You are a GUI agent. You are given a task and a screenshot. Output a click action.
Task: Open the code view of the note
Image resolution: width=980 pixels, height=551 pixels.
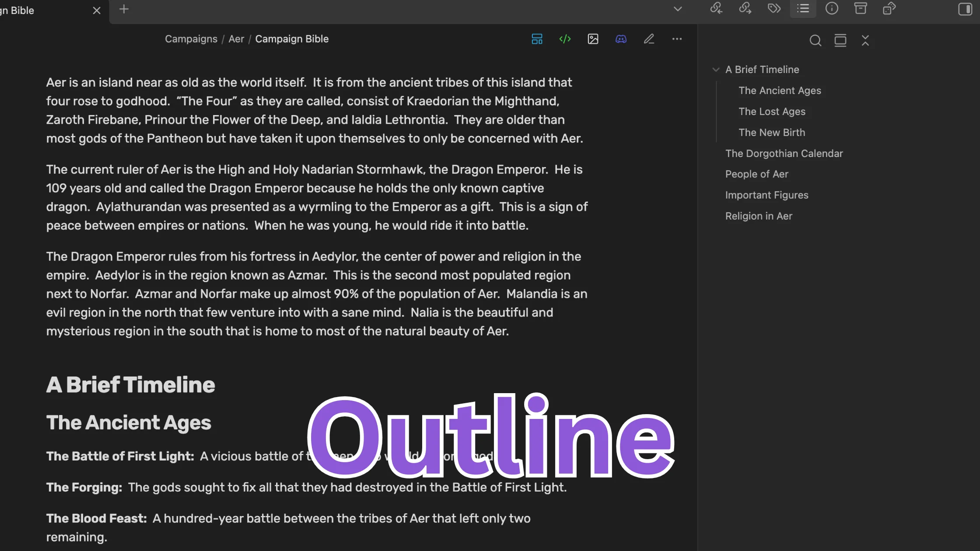pos(565,39)
